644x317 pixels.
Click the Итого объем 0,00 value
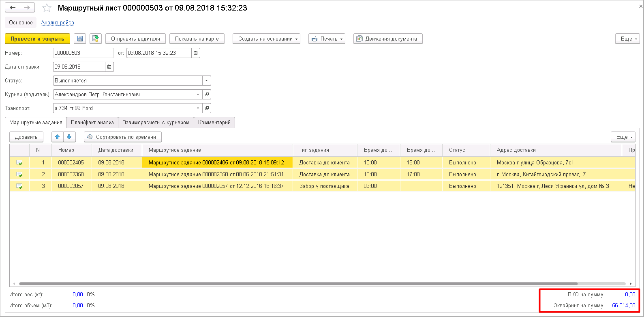[78, 305]
